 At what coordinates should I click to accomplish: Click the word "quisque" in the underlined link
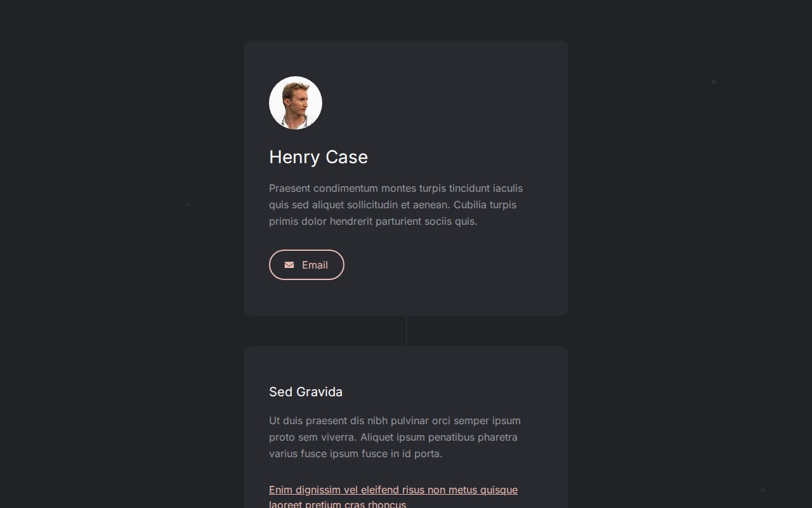(499, 490)
